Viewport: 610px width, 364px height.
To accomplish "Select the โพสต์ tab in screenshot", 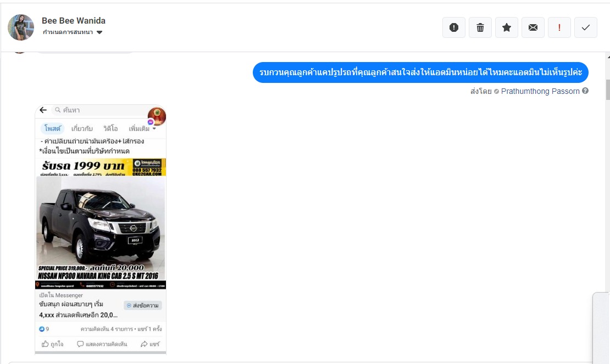I will [x=53, y=128].
